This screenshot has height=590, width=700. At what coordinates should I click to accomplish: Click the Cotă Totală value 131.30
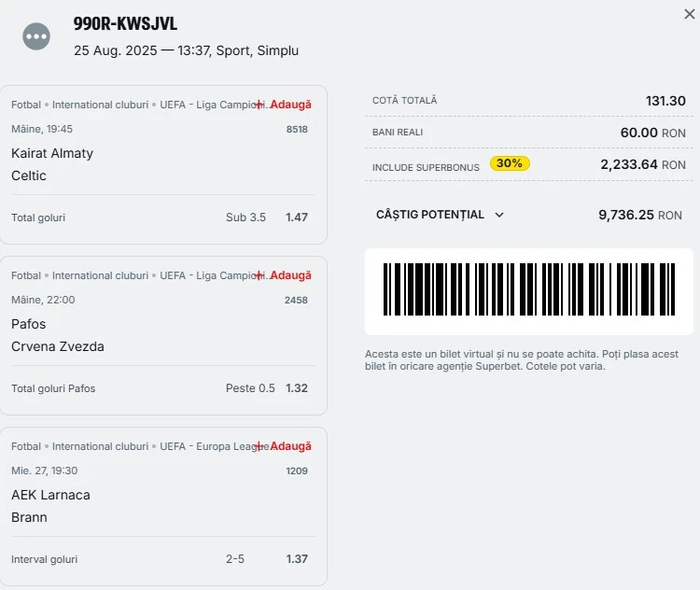(x=665, y=101)
